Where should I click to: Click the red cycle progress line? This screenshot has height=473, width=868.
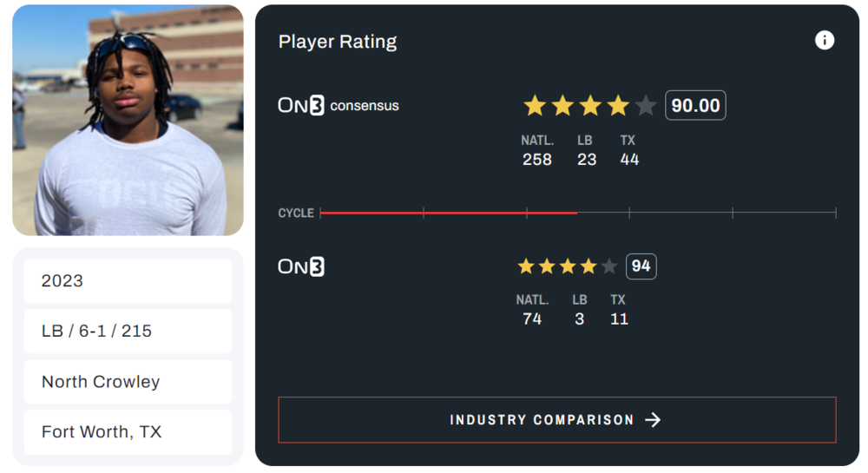449,213
